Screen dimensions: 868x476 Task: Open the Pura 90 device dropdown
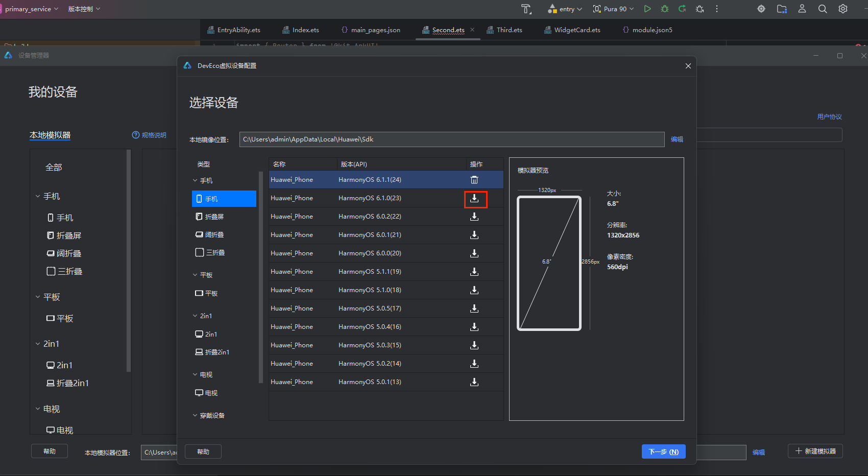pyautogui.click(x=613, y=9)
